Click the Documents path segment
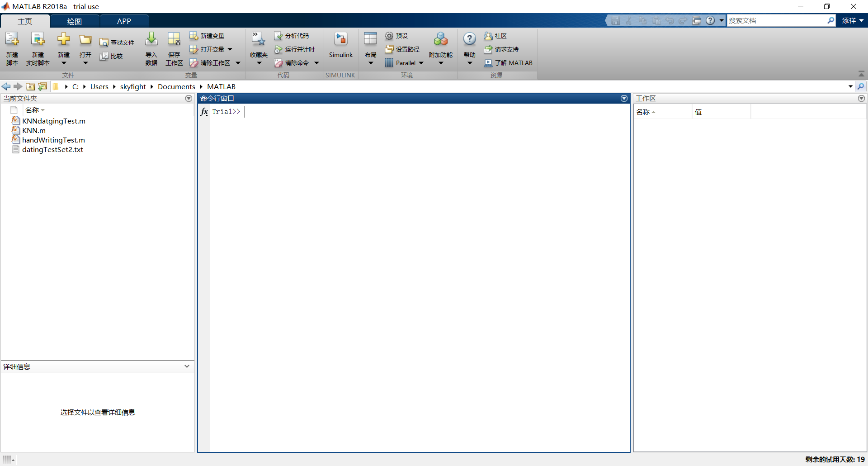Viewport: 868px width, 466px height. [x=176, y=86]
